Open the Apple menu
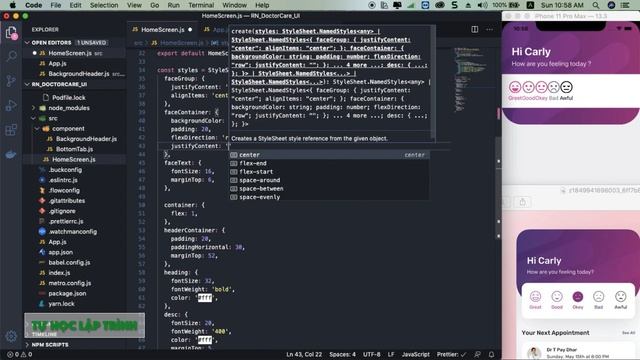This screenshot has height=360, width=640. click(x=12, y=5)
